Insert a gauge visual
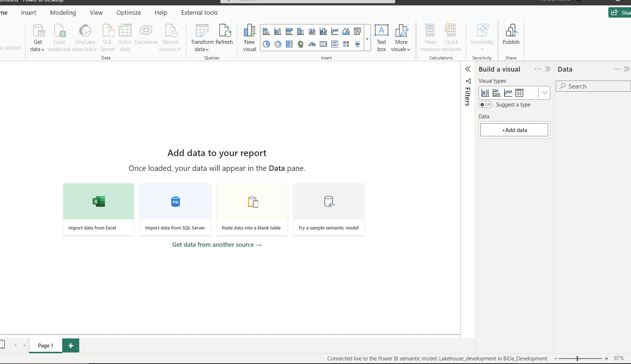This screenshot has height=364, width=631. [312, 44]
